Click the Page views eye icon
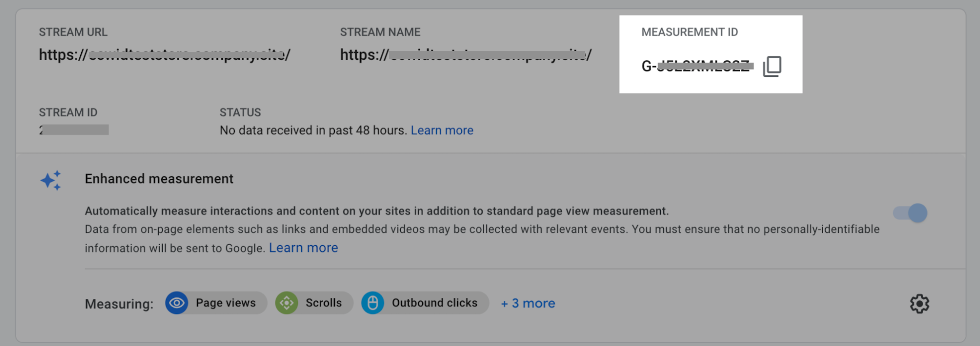This screenshot has width=980, height=346. [176, 303]
